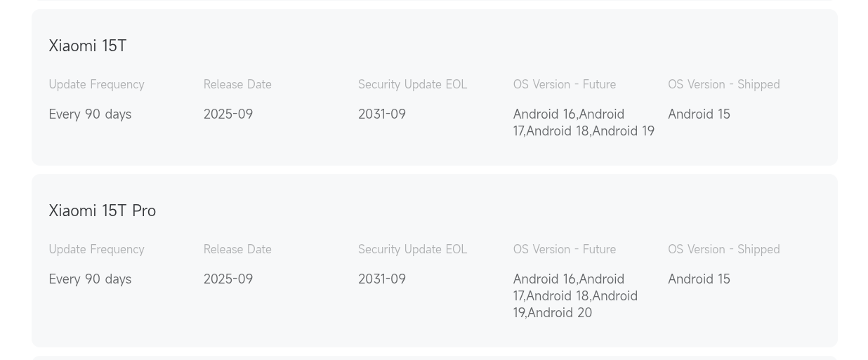
Task: Click the Xiaomi 15T Pro card title
Action: [x=103, y=211]
